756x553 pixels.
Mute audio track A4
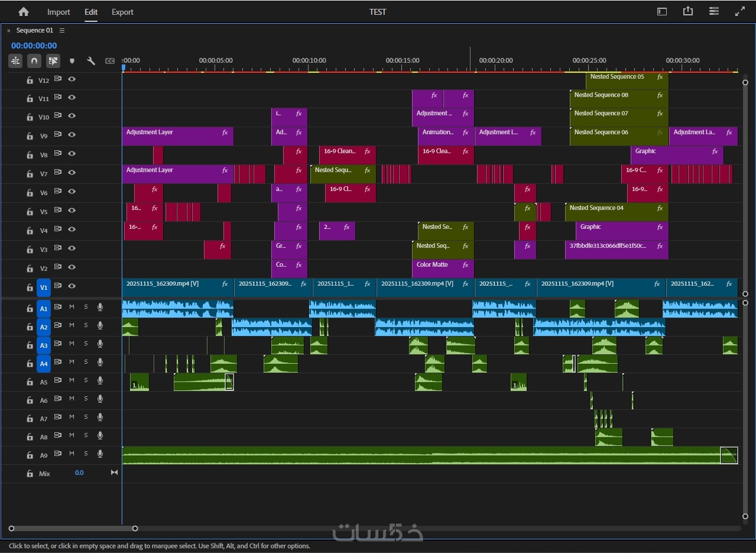point(72,362)
